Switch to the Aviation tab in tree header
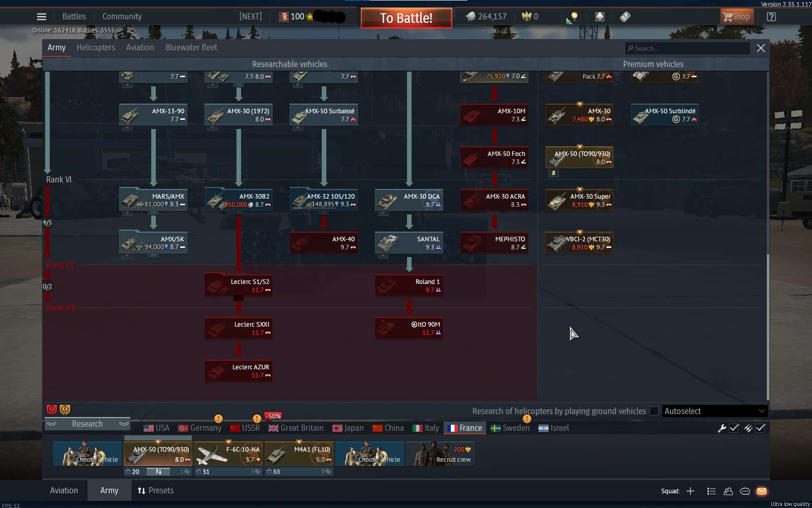Image resolution: width=812 pixels, height=508 pixels. tap(140, 47)
